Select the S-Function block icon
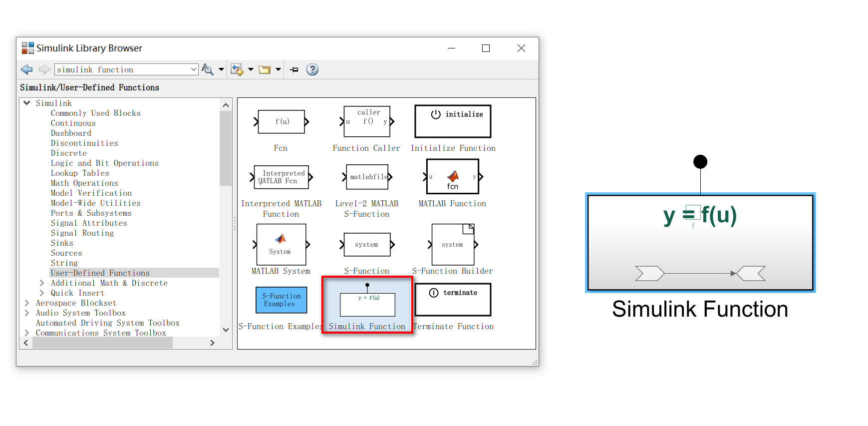 (367, 245)
